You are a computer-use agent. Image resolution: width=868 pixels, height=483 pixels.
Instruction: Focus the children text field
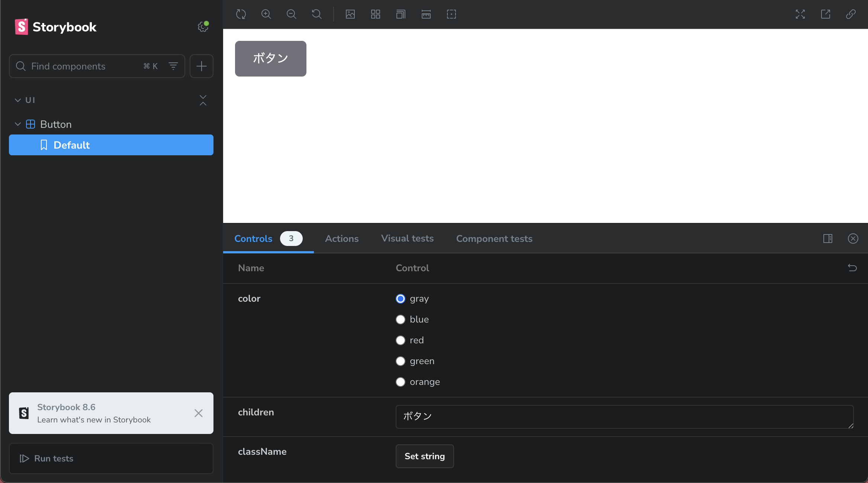click(624, 416)
